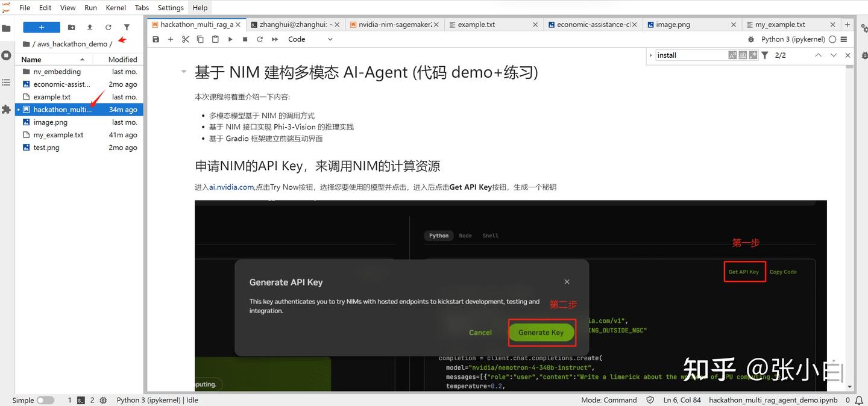Click the trusted notebook shield icon
This screenshot has height=406, width=868.
coord(650,400)
